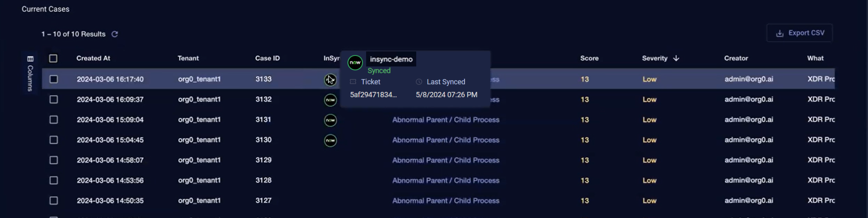Select the checkbox for case 3133

click(x=54, y=79)
